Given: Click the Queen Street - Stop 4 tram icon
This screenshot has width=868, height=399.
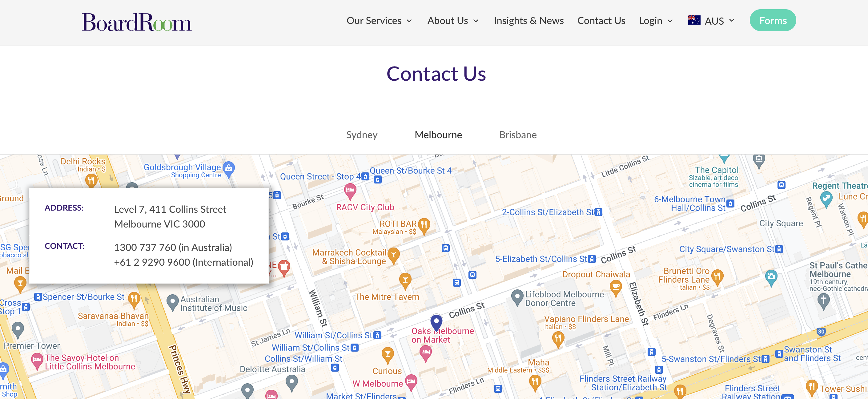Looking at the screenshot, I should click(365, 177).
